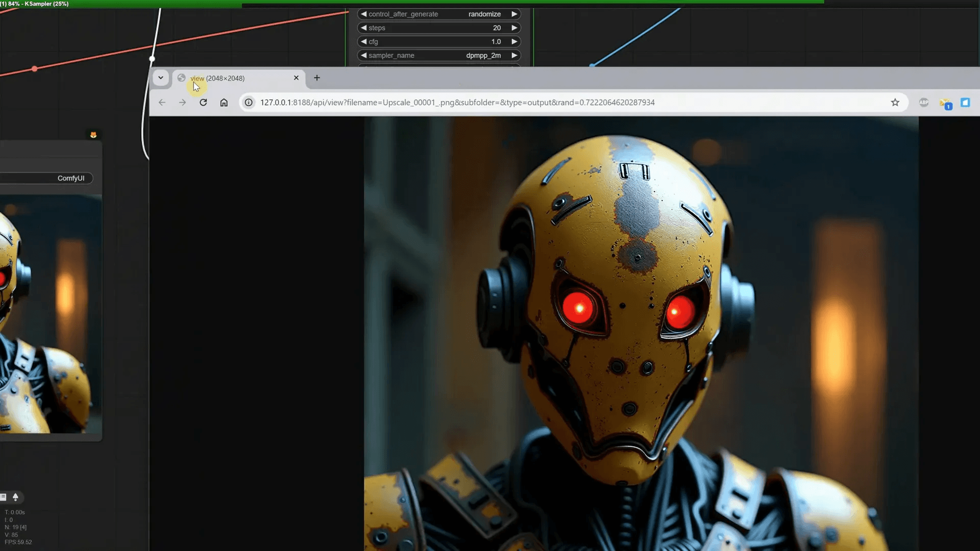Open the tab search chevron dropdown

point(161,78)
